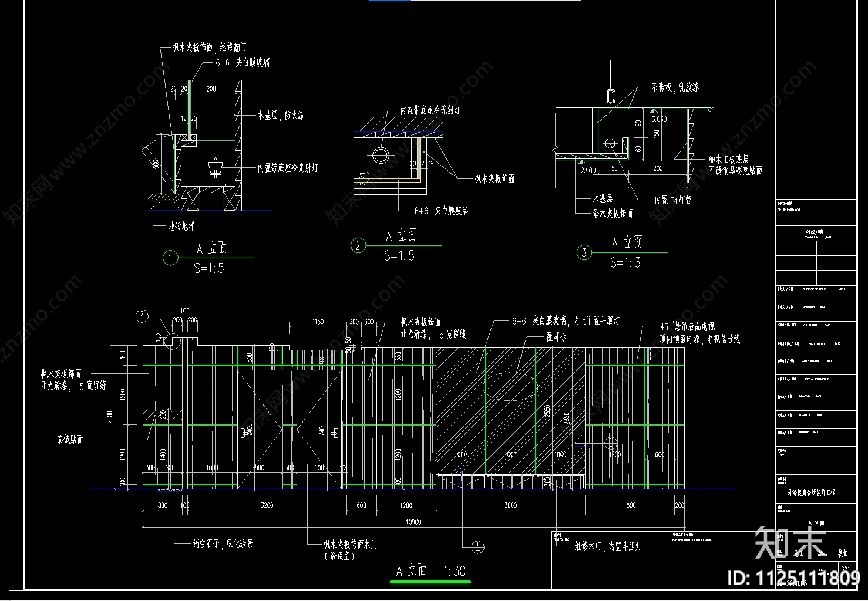Click the "置司标" label
The image size is (868, 601).
556,337
